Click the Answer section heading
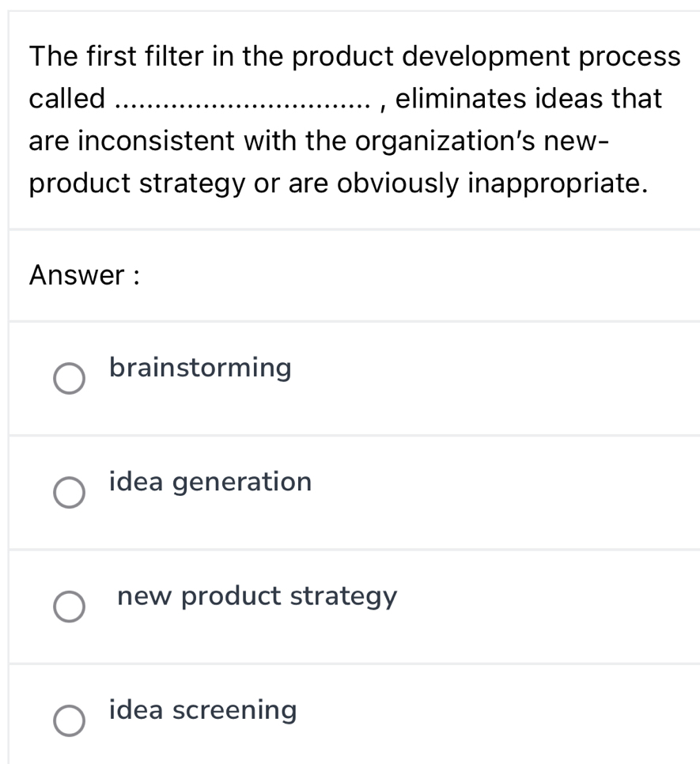Viewport: 700px width, 764px height. coord(85,275)
